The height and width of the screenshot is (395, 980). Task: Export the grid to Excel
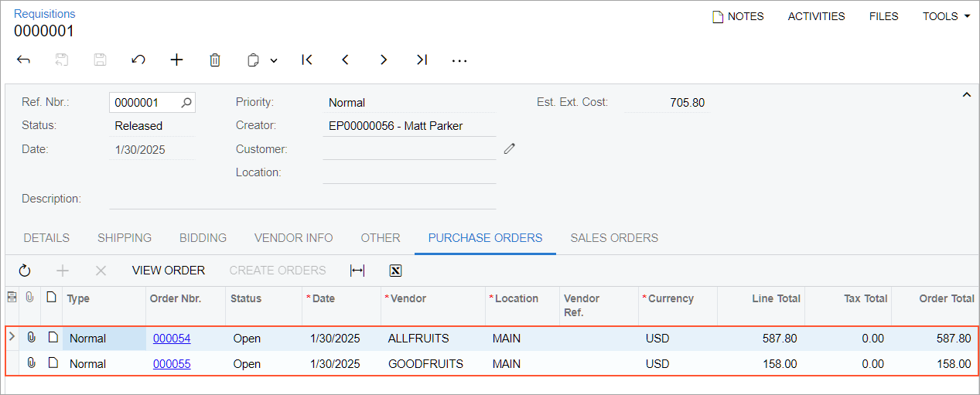(x=395, y=271)
